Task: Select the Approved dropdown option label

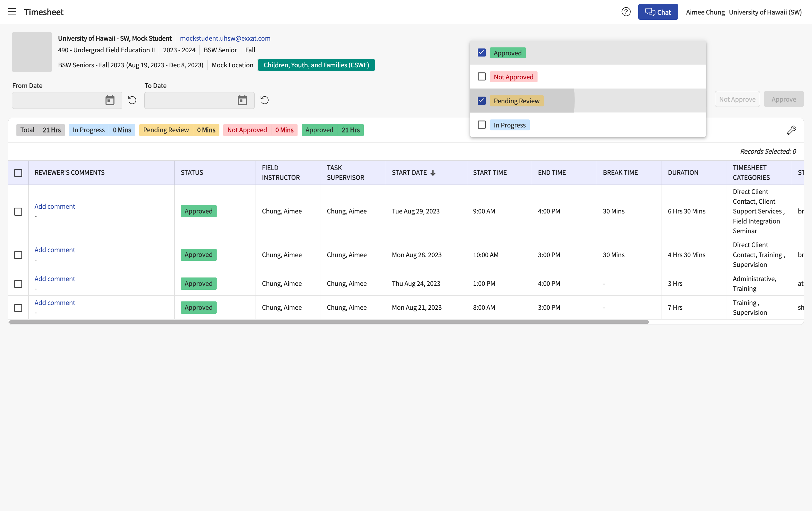Action: pyautogui.click(x=508, y=53)
